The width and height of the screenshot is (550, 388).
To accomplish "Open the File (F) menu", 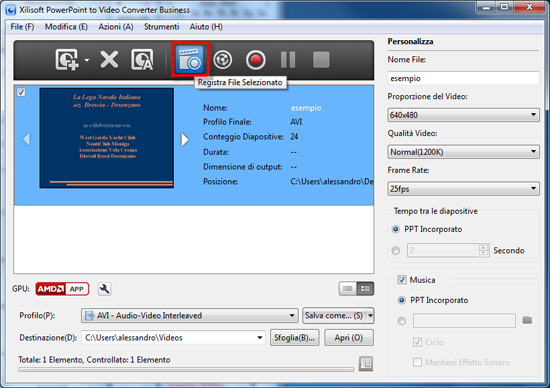I will [x=22, y=27].
